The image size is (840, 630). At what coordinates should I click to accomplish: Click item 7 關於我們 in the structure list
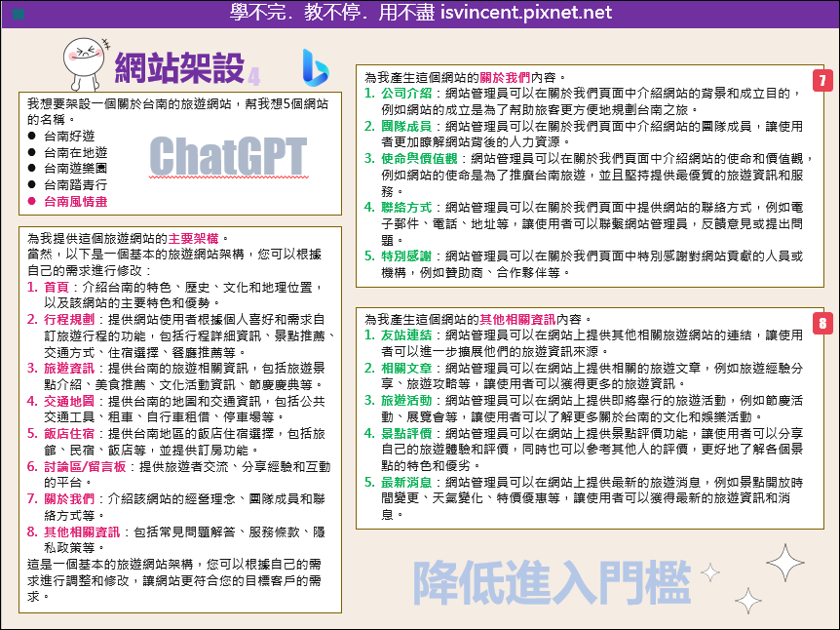(x=69, y=499)
